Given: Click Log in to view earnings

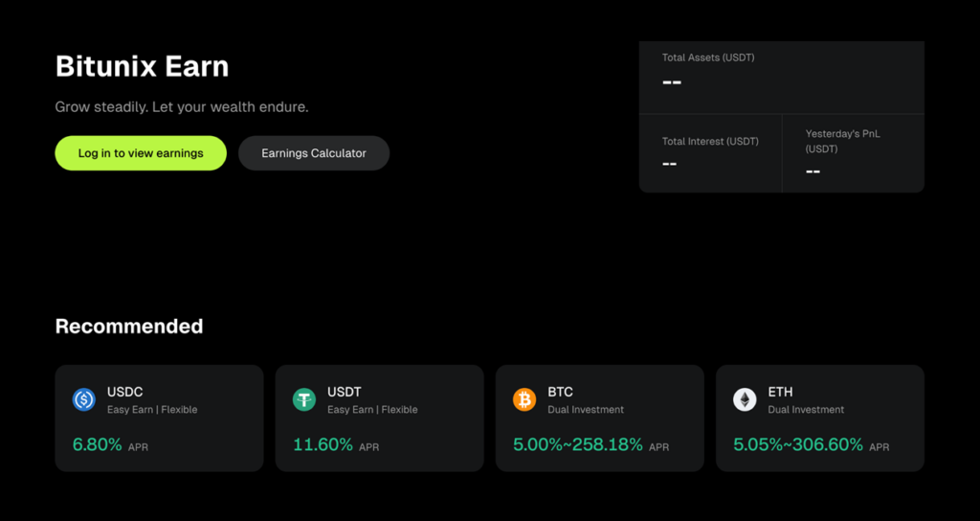Looking at the screenshot, I should click(141, 153).
